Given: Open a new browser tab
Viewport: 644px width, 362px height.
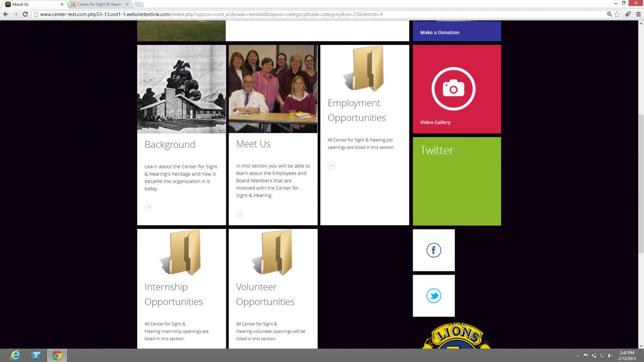Looking at the screenshot, I should [139, 4].
